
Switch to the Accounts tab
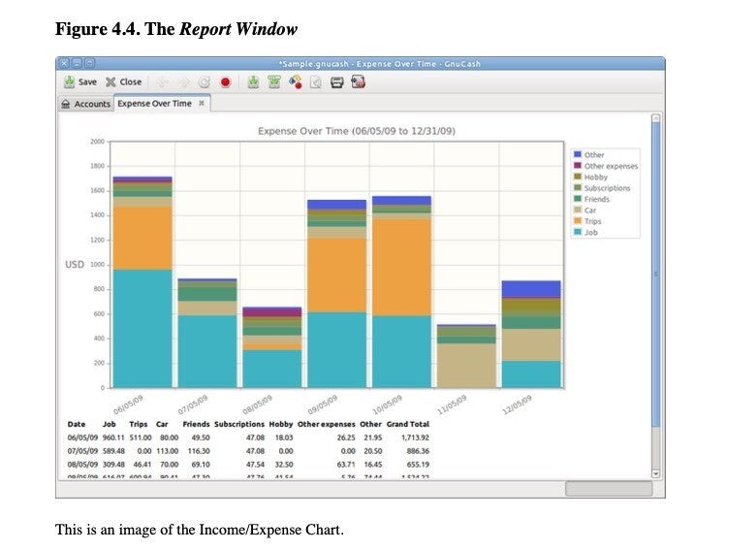(x=86, y=104)
